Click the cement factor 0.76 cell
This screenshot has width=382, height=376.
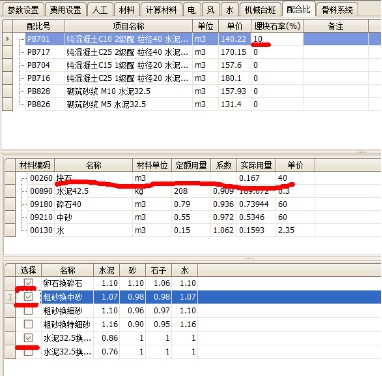click(106, 351)
